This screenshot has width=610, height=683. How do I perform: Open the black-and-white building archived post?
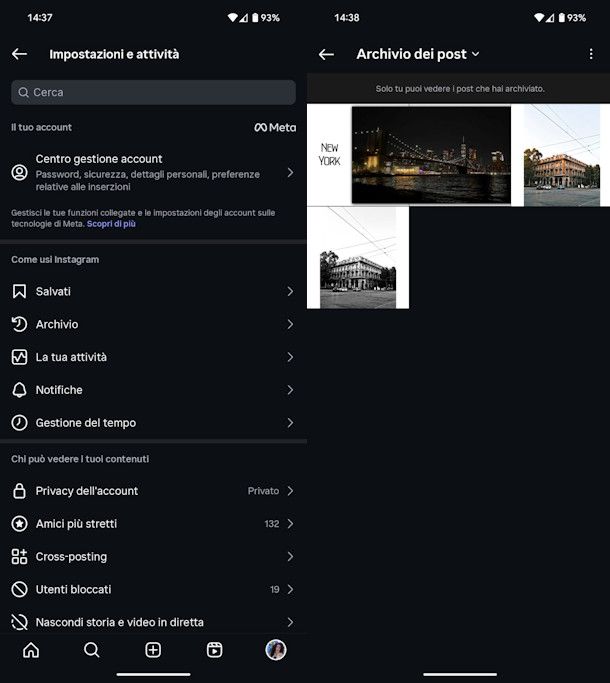coord(357,257)
